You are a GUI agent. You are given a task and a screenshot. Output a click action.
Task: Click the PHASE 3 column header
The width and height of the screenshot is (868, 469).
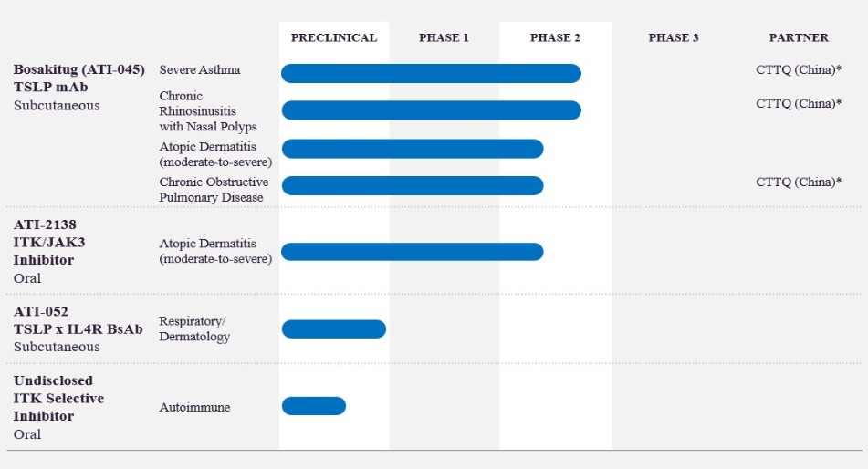pyautogui.click(x=674, y=38)
